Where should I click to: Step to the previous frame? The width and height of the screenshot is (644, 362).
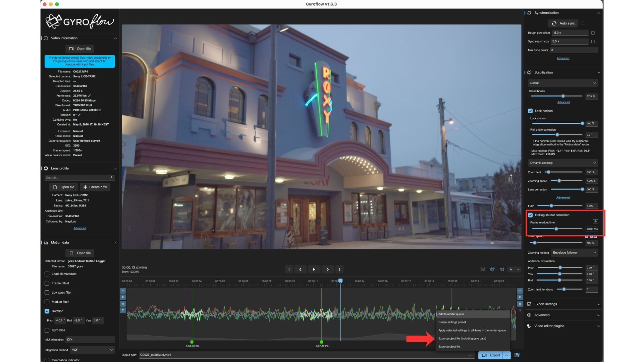301,269
